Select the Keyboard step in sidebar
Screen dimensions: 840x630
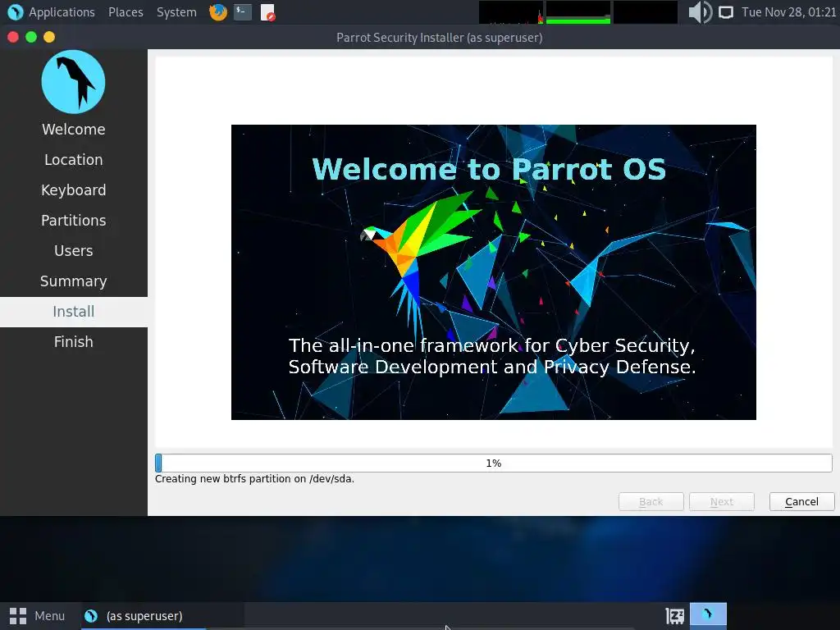(73, 190)
